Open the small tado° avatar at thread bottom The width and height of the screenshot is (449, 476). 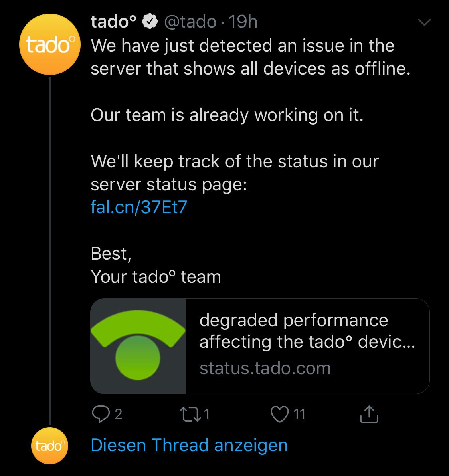click(50, 446)
